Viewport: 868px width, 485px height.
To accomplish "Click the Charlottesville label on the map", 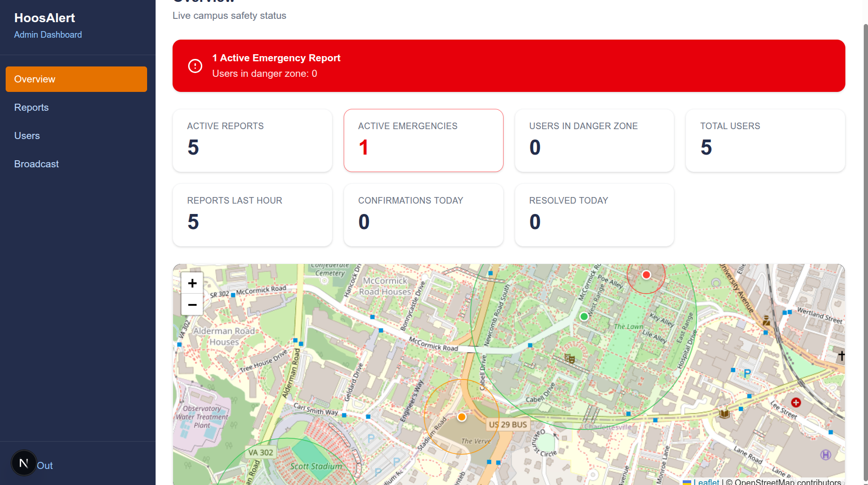I will [608, 427].
